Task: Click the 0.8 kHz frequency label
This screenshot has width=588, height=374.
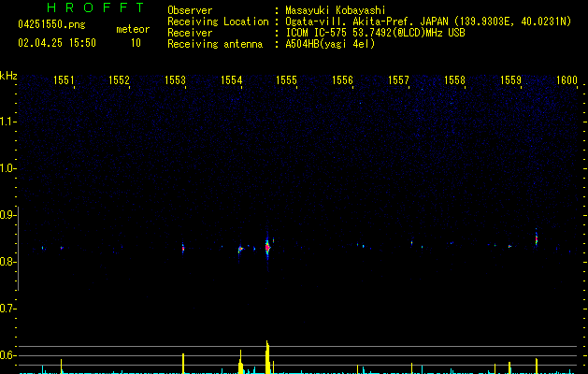Action: click(x=7, y=262)
